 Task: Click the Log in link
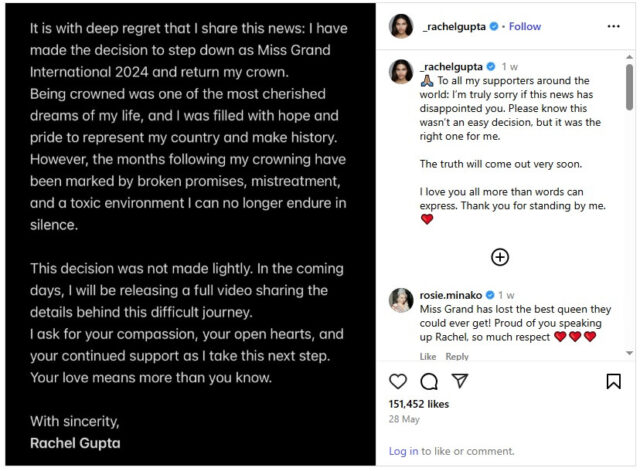pyautogui.click(x=403, y=451)
